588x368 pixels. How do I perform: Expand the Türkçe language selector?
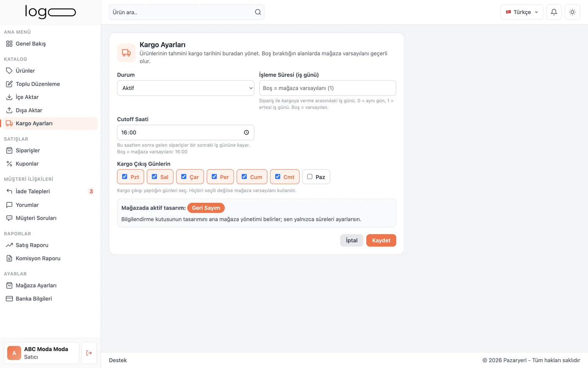(x=522, y=12)
